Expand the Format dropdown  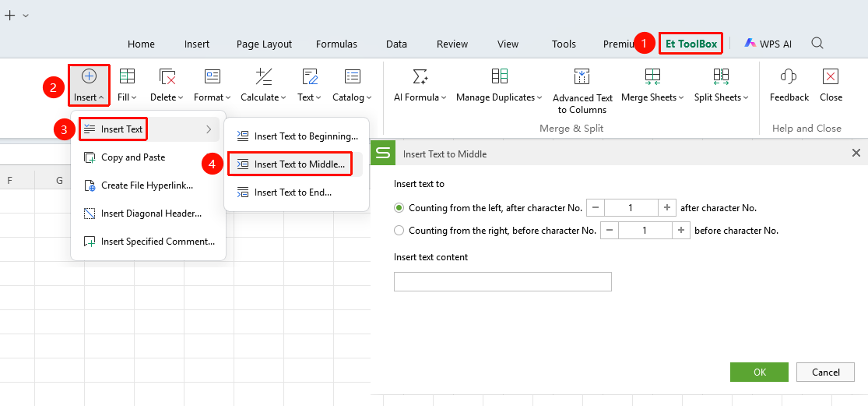(227, 98)
